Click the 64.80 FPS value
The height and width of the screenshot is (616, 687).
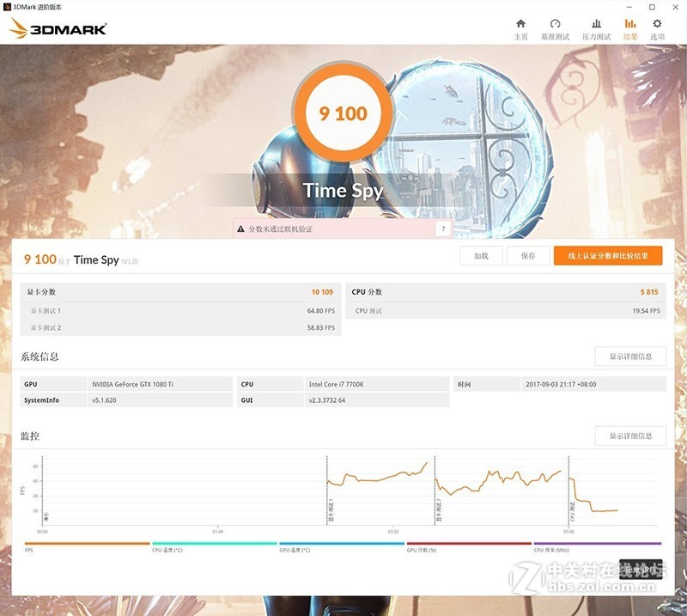(320, 311)
